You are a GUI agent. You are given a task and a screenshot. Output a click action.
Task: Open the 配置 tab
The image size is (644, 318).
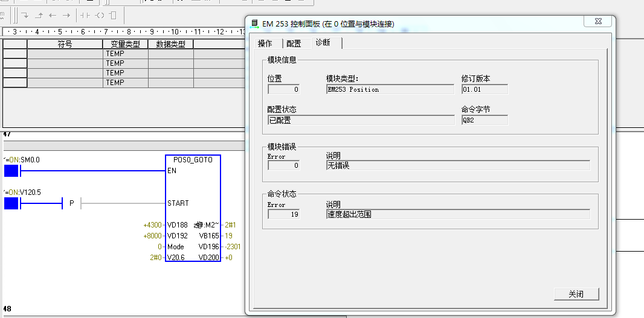pos(294,43)
